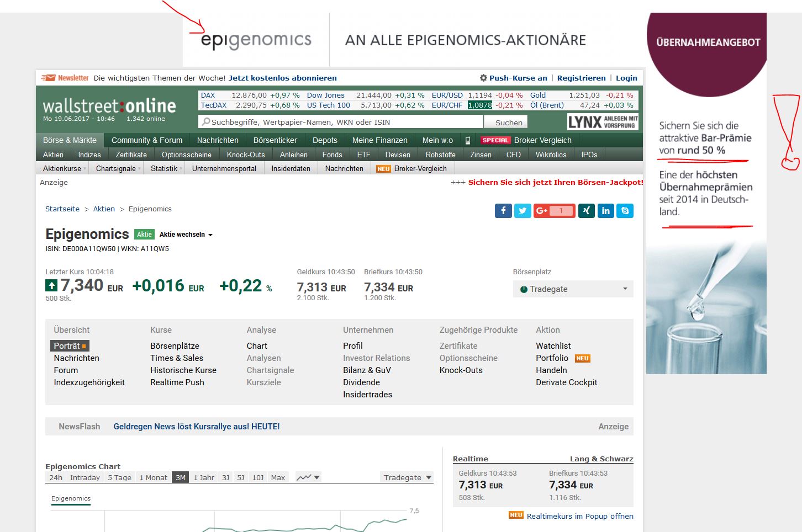The height and width of the screenshot is (532, 802).
Task: Share via the Skype icon
Action: [625, 211]
